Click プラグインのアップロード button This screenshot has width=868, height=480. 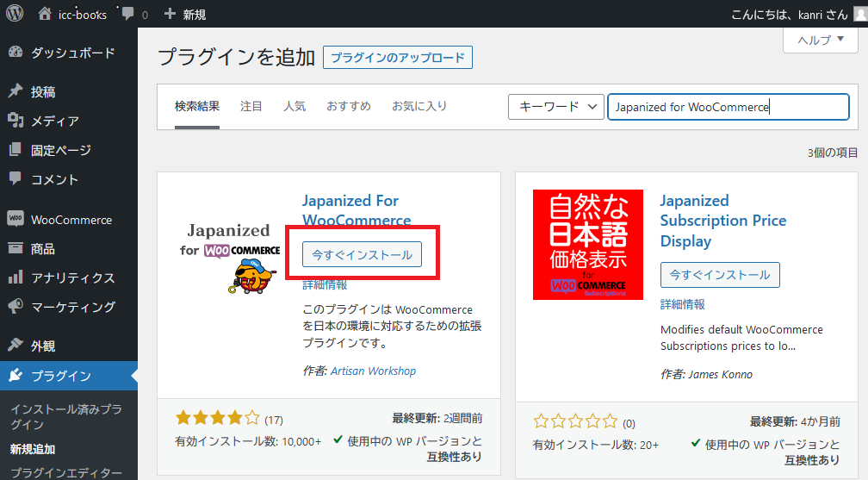point(398,58)
